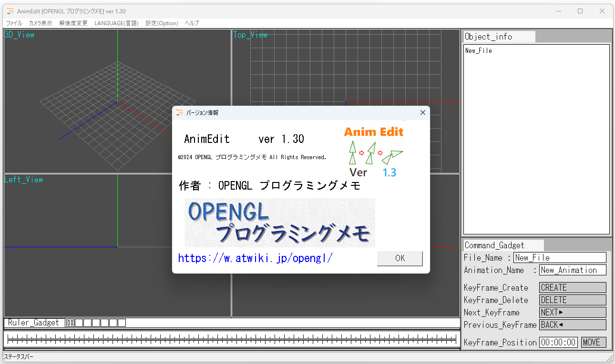This screenshot has height=364, width=615.
Task: Click the AnimEdit icon in dialog title bar
Action: point(180,112)
